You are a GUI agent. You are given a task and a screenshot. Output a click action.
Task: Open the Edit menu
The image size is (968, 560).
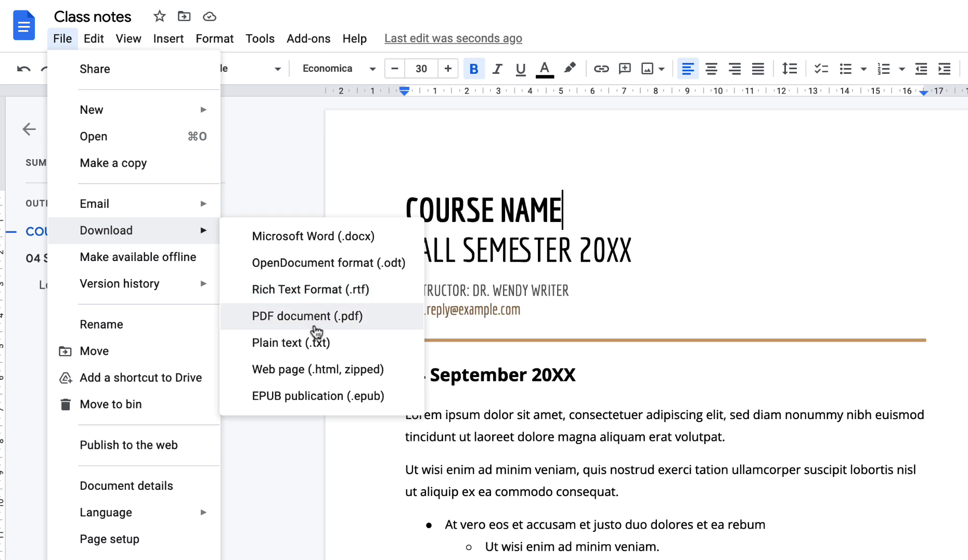tap(94, 38)
